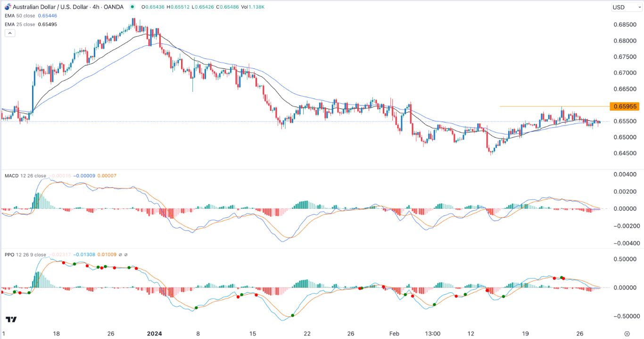Click the Feb label on the time axis
Image resolution: width=644 pixels, height=339 pixels.
click(x=394, y=333)
